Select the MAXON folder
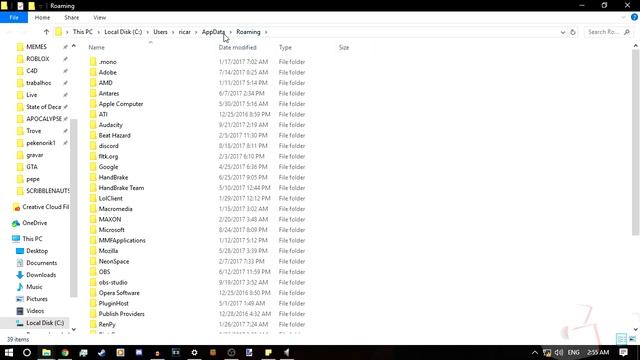The image size is (640, 360). 110,219
